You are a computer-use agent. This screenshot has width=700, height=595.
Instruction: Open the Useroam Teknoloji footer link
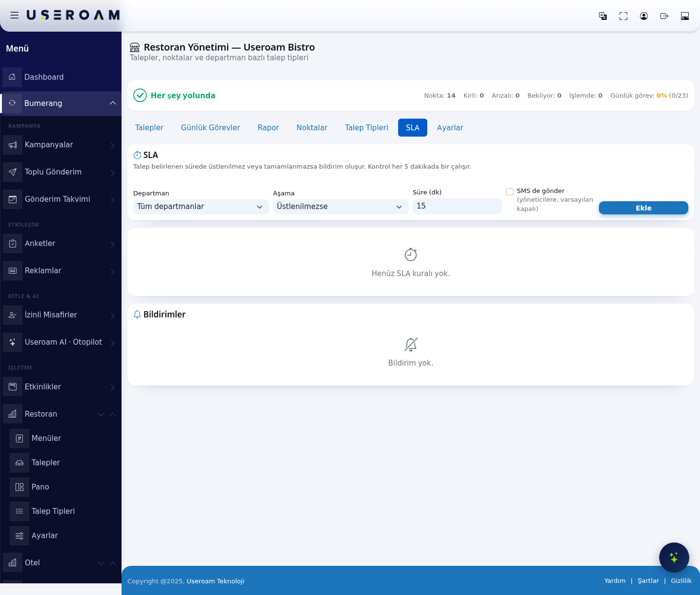pyautogui.click(x=215, y=581)
